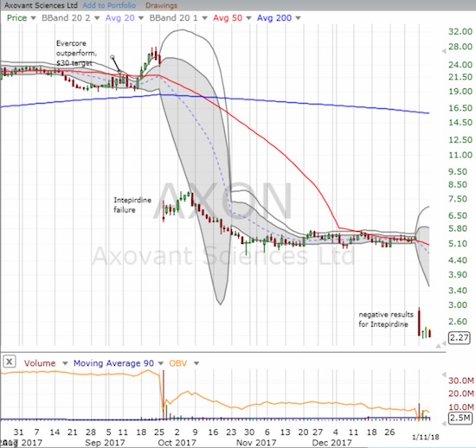Close the volume panel with X button
This screenshot has width=476, height=448.
pyautogui.click(x=10, y=362)
